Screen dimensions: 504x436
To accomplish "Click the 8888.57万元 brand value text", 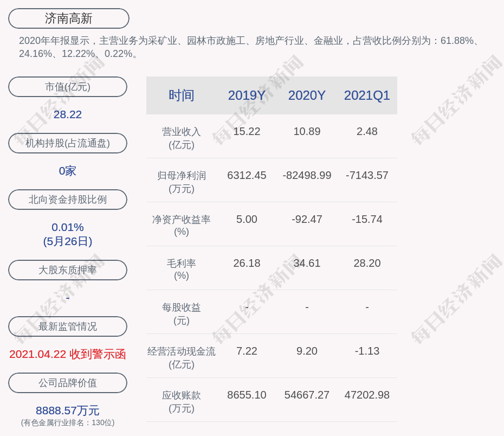I will click(x=68, y=411).
